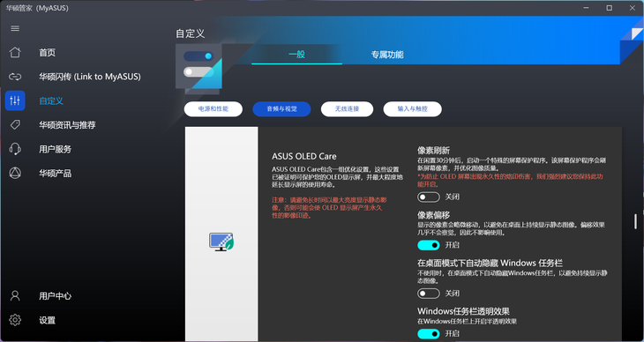The height and width of the screenshot is (342, 644).
Task: Click the 自定义 sliders icon
Action: tap(15, 100)
